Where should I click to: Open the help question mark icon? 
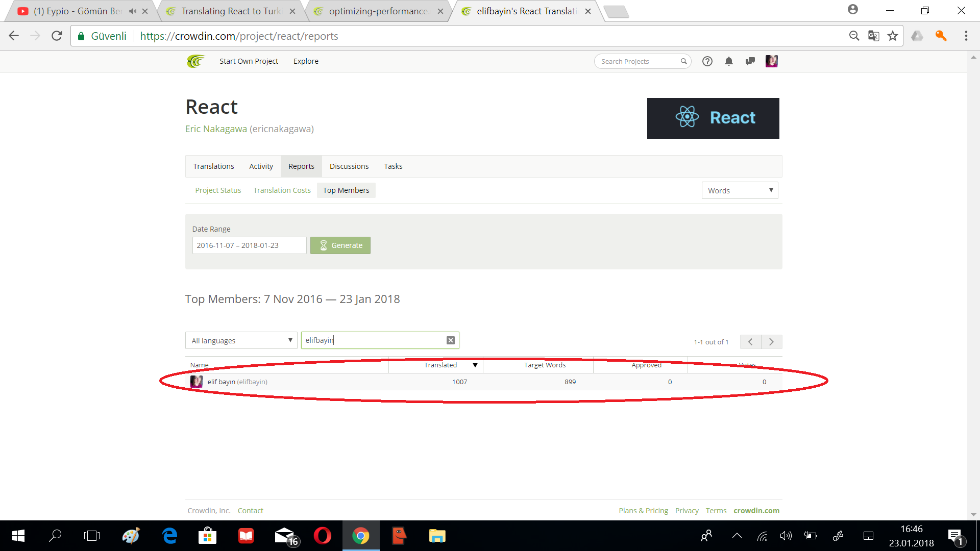707,61
